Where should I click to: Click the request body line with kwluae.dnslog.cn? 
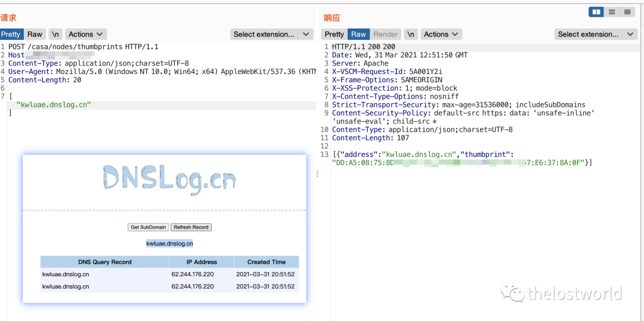162,105
